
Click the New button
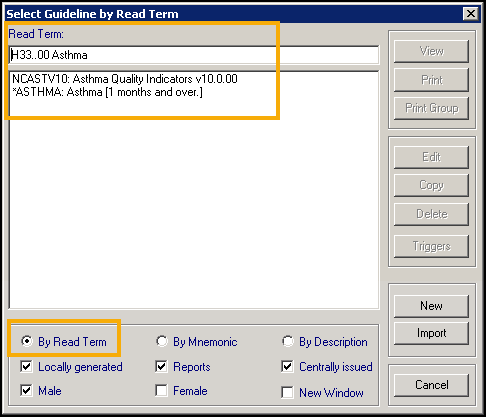click(x=431, y=306)
